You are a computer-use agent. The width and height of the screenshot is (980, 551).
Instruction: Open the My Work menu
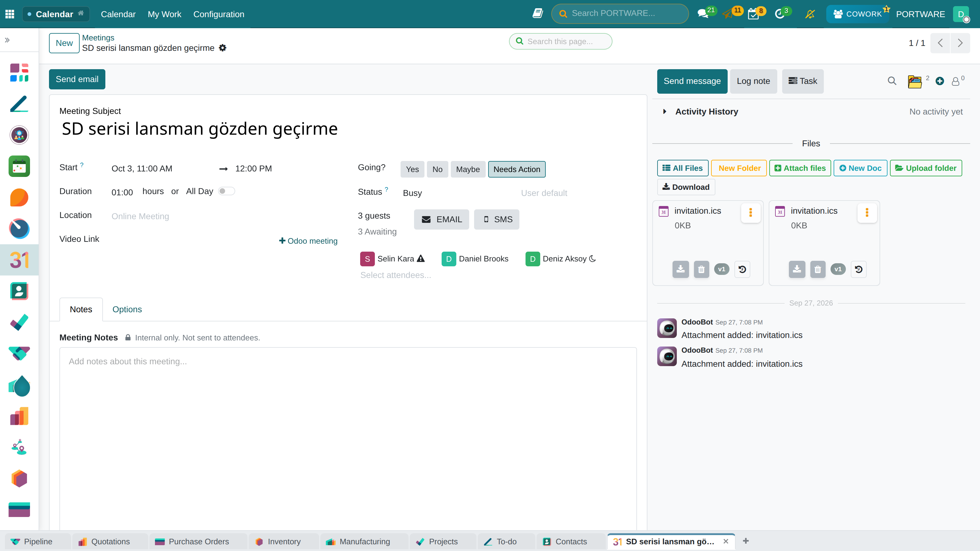[x=164, y=14]
